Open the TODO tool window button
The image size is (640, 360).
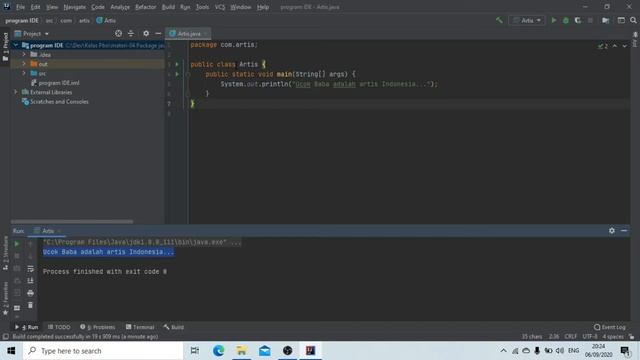tap(59, 327)
